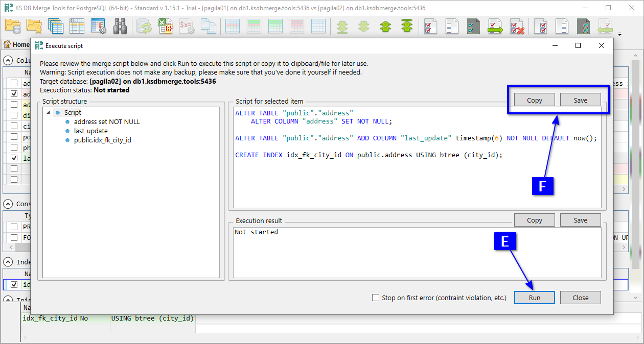Click the checklist with red X icon
This screenshot has width=644, height=344.
point(517,26)
